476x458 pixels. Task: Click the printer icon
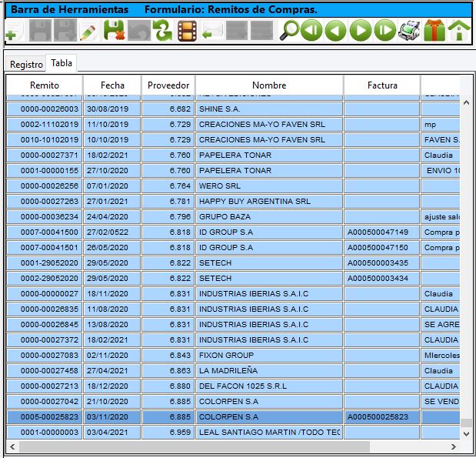coord(409,30)
